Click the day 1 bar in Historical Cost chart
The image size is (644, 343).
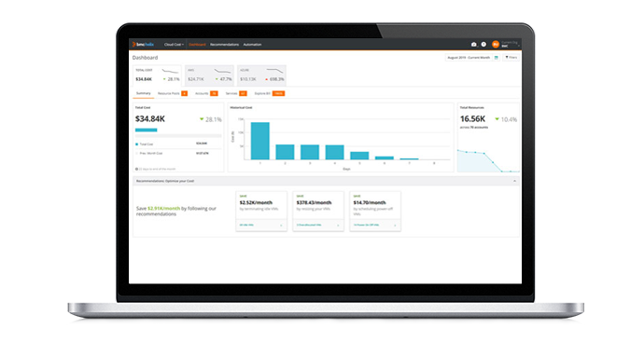click(x=260, y=141)
